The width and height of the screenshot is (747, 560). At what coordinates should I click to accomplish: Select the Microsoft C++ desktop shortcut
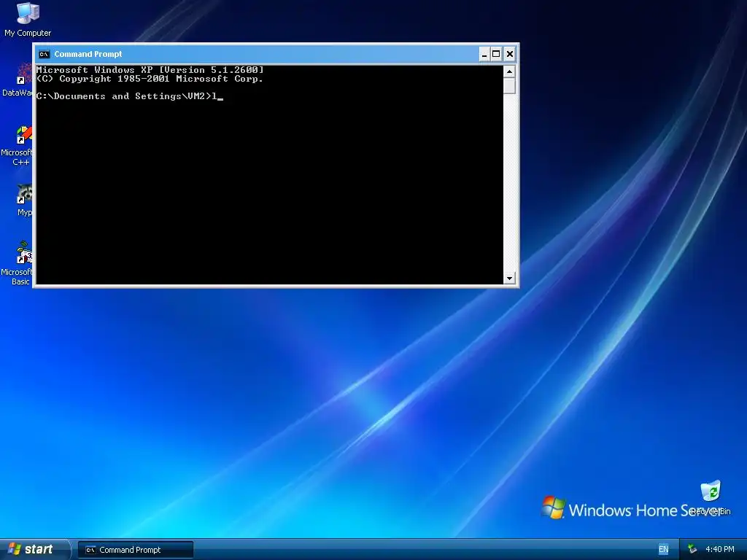(x=18, y=146)
